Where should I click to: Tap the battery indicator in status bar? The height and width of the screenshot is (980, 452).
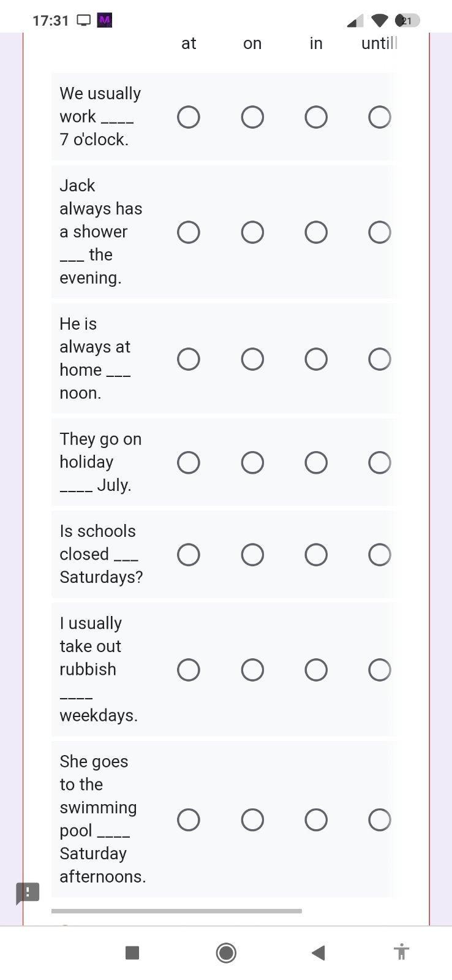coord(407,21)
